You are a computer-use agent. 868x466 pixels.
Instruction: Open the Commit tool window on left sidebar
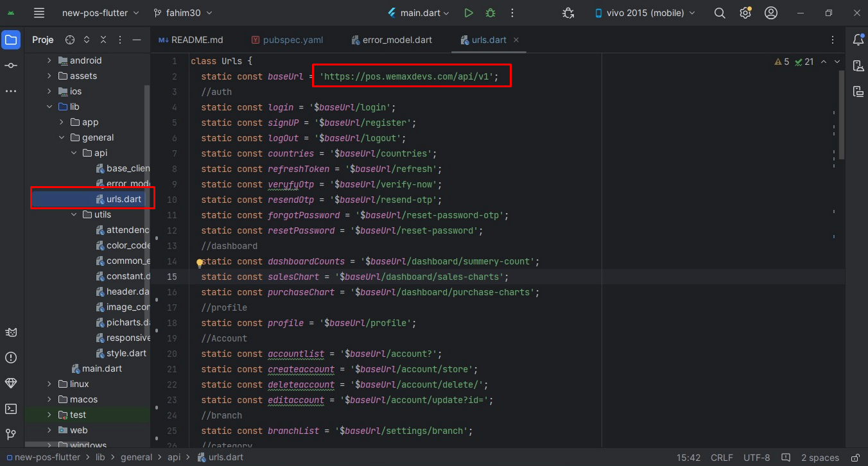click(11, 65)
